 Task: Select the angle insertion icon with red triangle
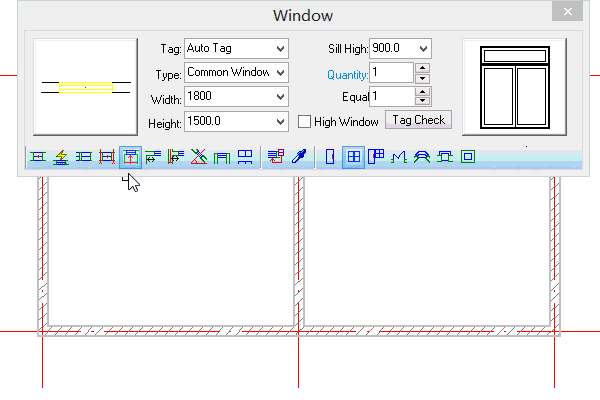tap(199, 157)
